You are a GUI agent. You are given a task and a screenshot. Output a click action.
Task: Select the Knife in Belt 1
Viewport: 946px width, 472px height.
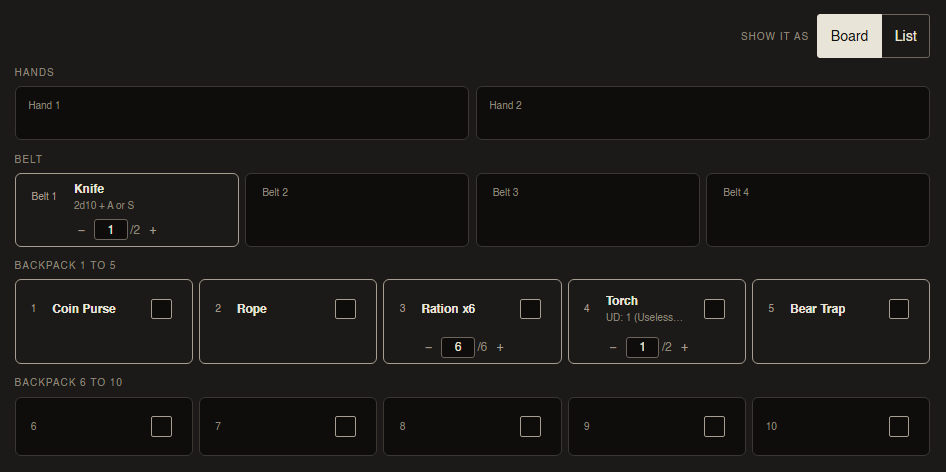(x=127, y=210)
